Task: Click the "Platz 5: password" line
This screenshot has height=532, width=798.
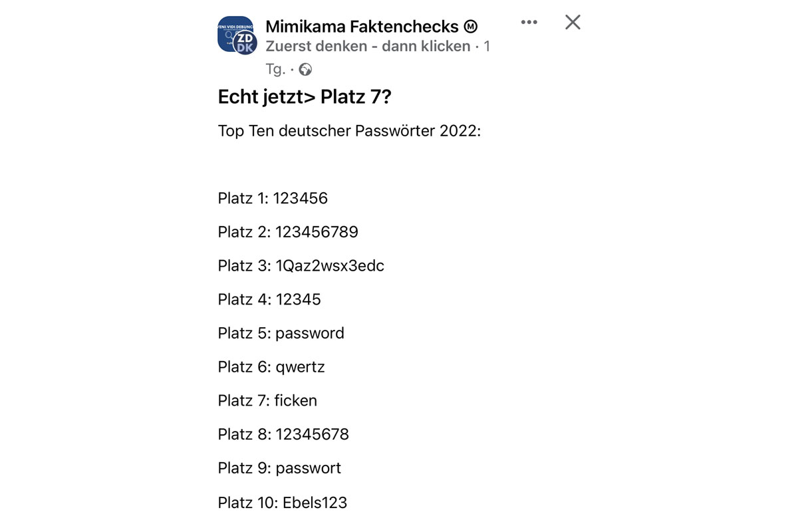Action: click(x=281, y=333)
